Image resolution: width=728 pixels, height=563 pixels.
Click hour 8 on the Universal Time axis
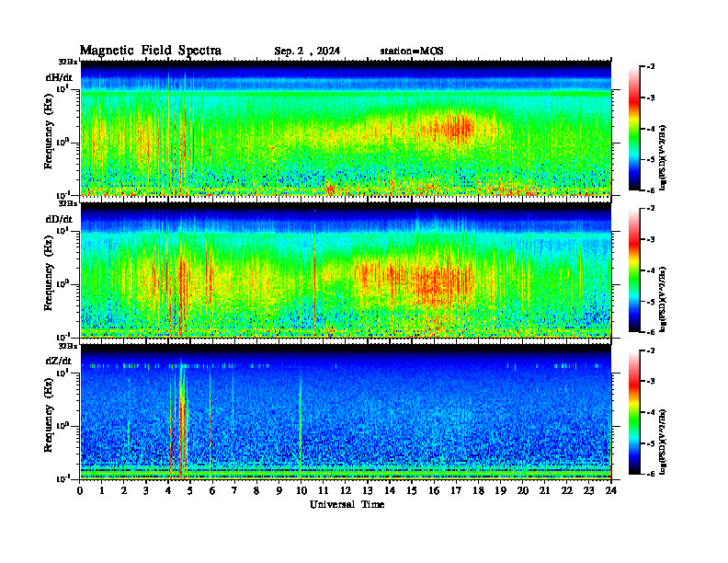[x=256, y=491]
